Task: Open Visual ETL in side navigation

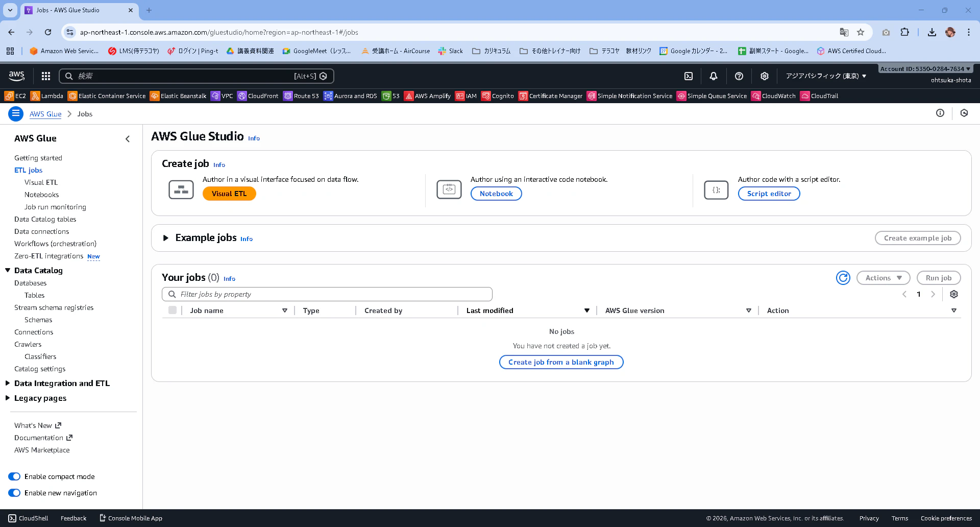Action: [41, 182]
